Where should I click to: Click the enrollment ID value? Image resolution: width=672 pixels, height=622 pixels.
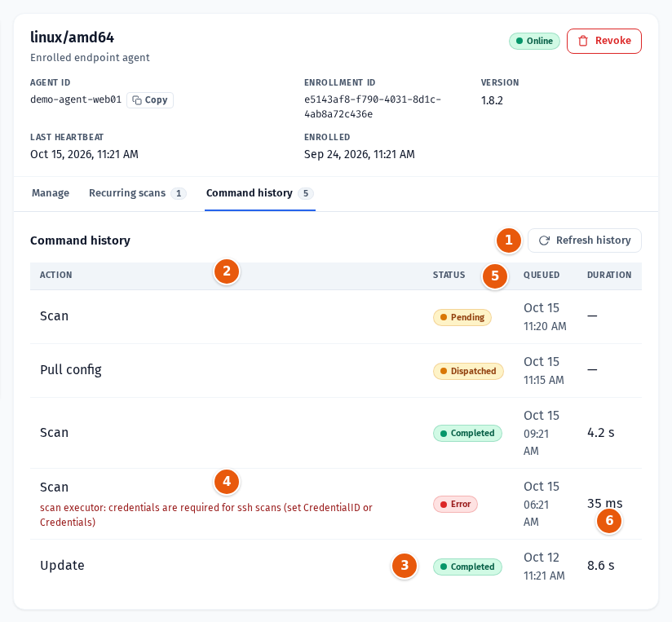[373, 107]
